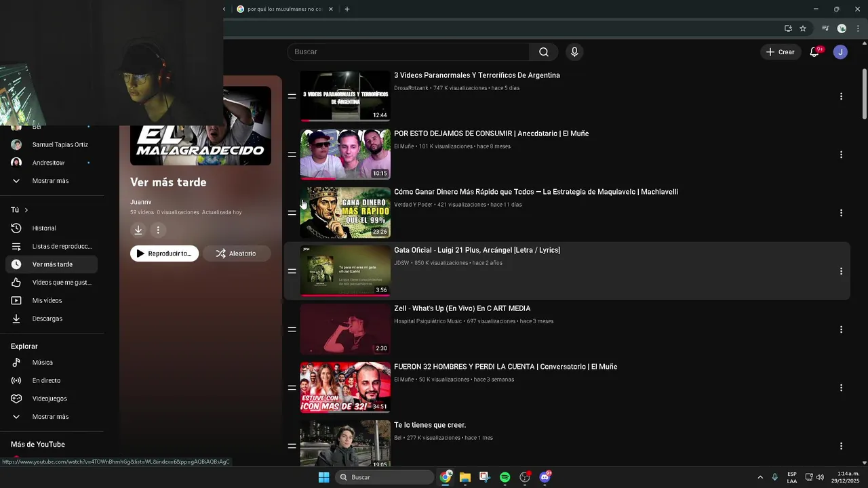The width and height of the screenshot is (868, 488).
Task: Expand Mostrar más under Explorar
Action: click(x=51, y=417)
